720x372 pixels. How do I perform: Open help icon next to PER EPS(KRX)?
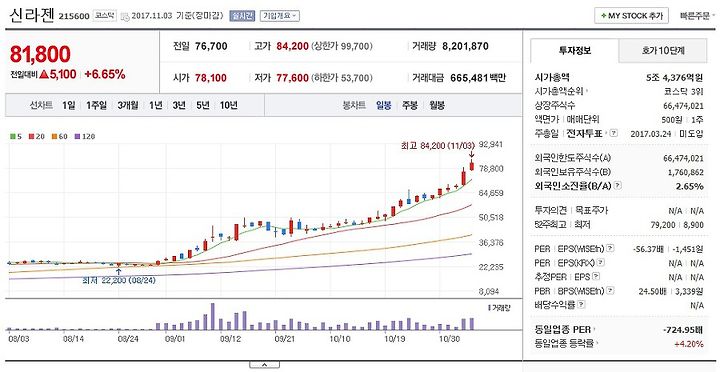(x=601, y=263)
